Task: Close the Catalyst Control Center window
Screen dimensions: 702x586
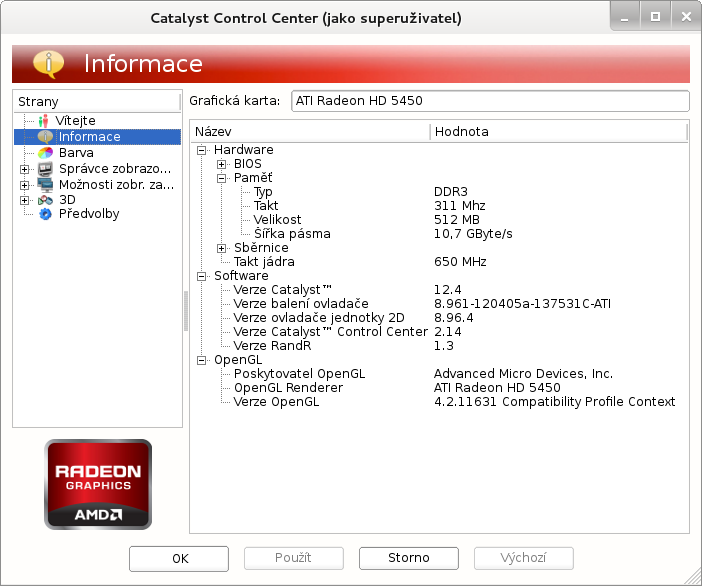Action: pos(686,17)
